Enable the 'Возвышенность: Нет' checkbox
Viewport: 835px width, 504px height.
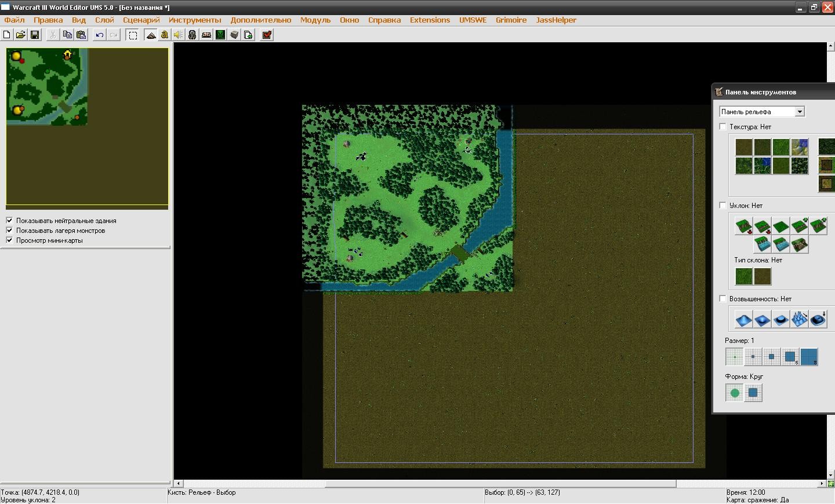(723, 299)
